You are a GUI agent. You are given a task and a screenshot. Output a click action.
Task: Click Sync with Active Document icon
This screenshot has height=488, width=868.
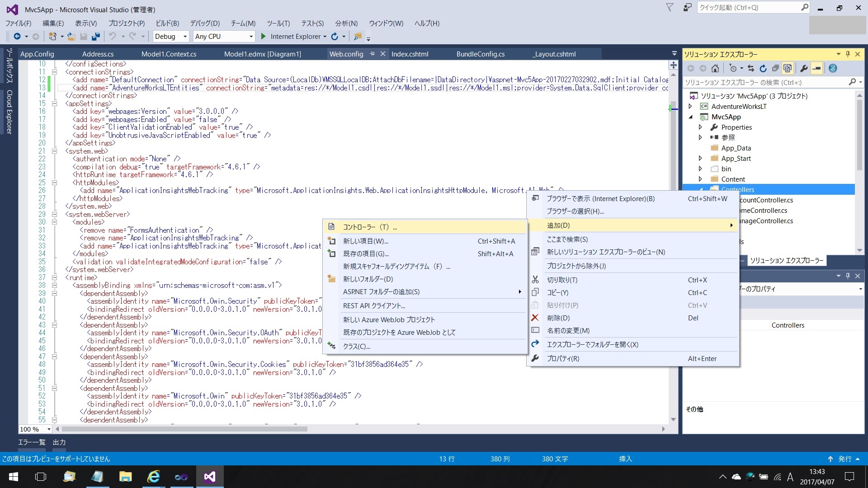click(751, 68)
